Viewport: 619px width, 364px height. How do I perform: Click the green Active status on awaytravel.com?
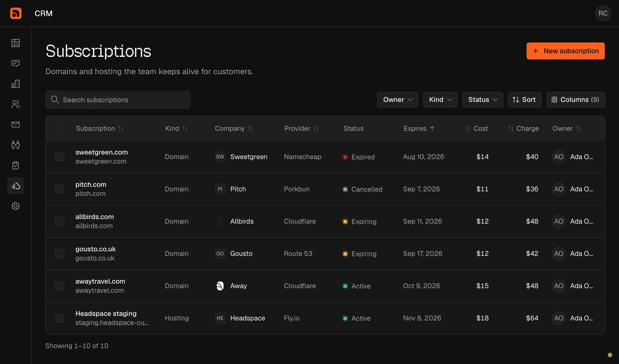point(357,286)
